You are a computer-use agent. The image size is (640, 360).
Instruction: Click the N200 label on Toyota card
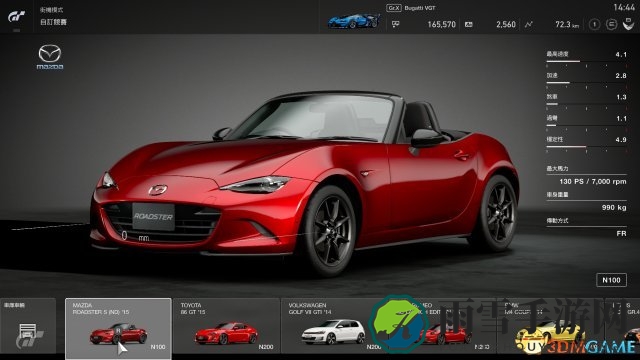pos(266,347)
